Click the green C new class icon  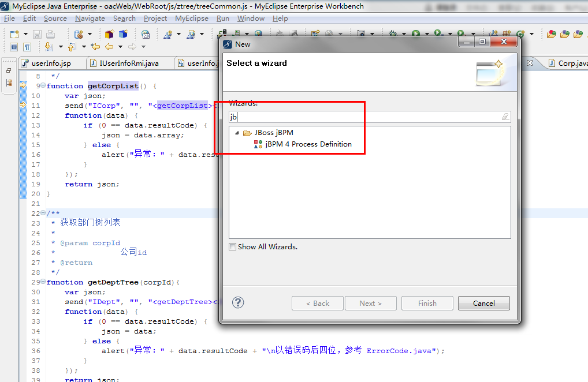(520, 34)
